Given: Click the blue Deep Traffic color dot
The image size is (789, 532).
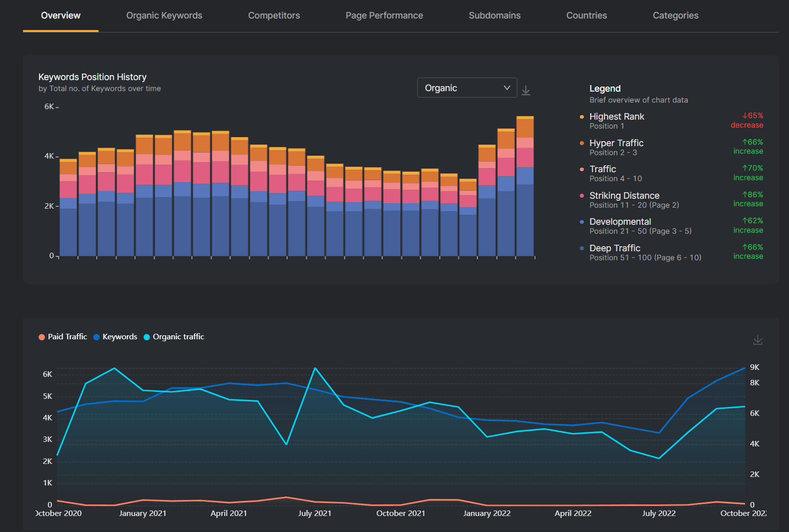Looking at the screenshot, I should tap(582, 248).
